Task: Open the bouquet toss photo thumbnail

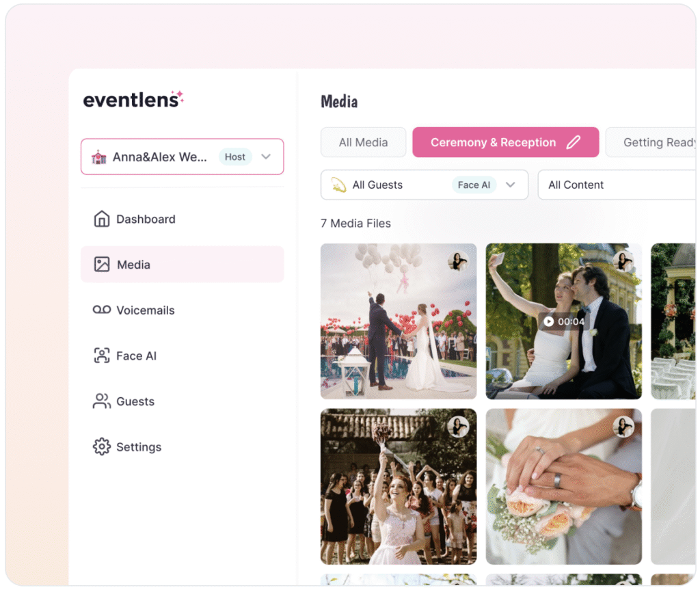Action: (399, 486)
